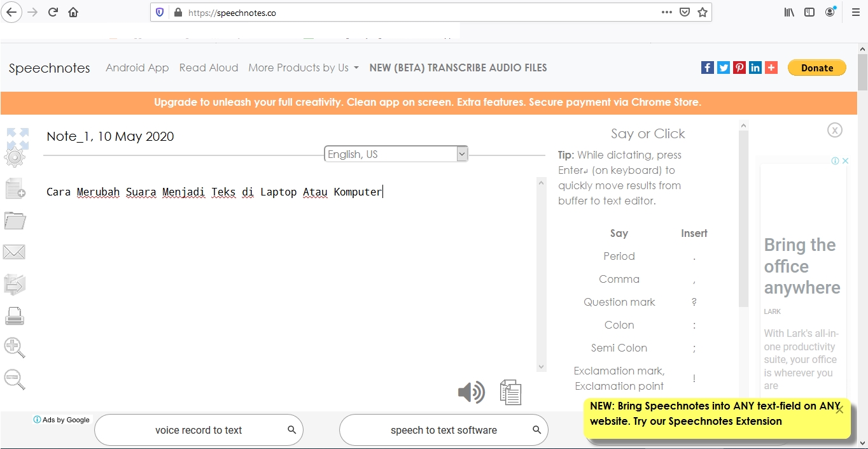Reload the current page

(53, 12)
